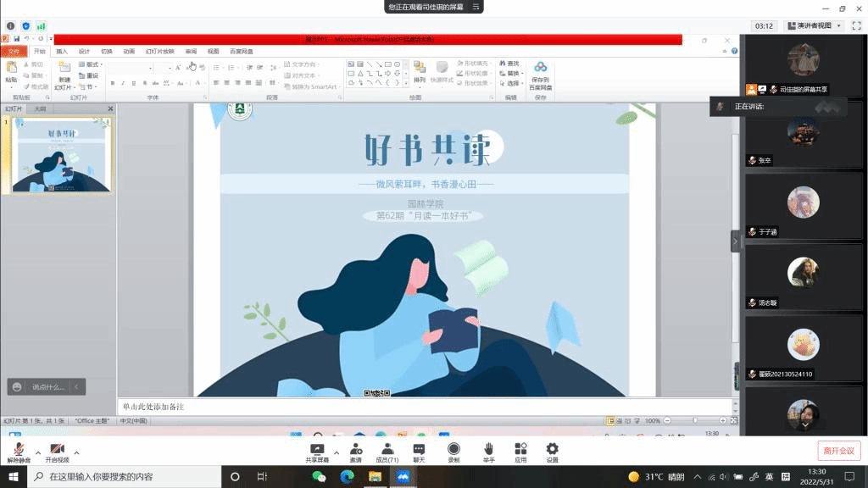This screenshot has width=868, height=488.
Task: Expand video options arrow beside 开启视频
Action: tap(76, 452)
